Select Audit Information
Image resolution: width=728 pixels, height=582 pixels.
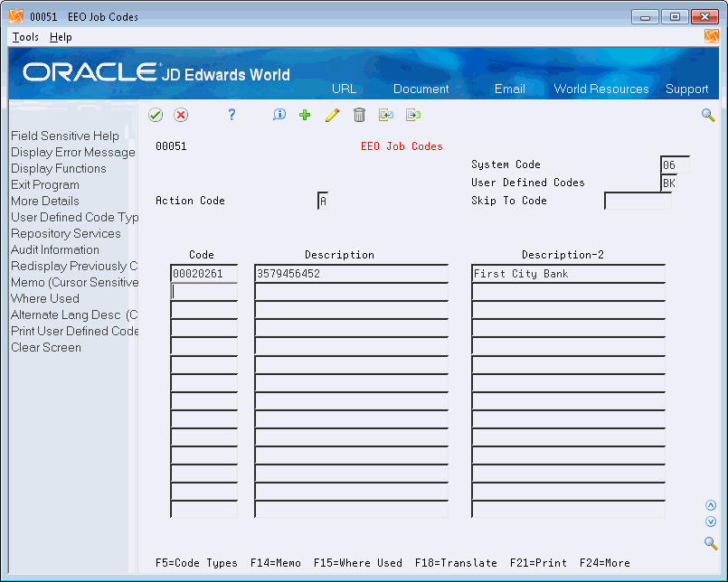55,249
